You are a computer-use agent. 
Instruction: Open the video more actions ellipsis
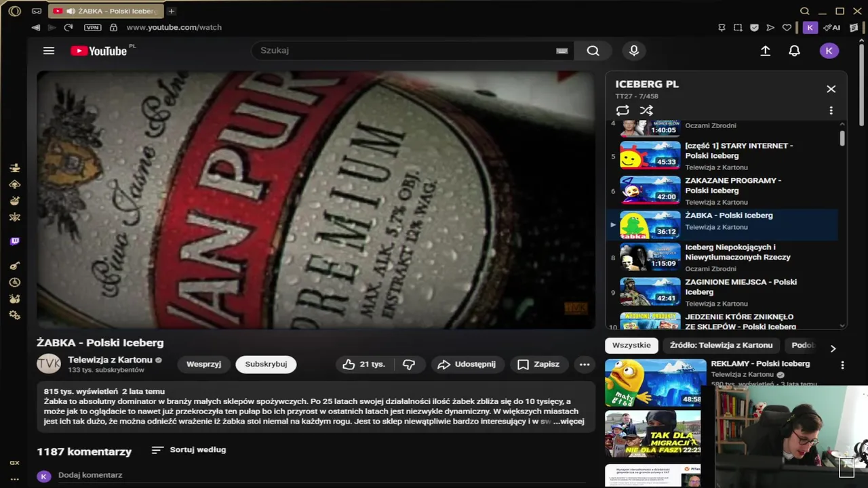point(585,365)
